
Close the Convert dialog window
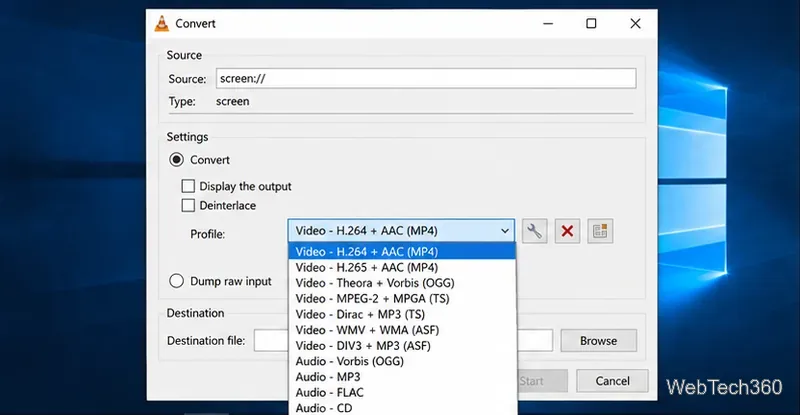[x=635, y=23]
